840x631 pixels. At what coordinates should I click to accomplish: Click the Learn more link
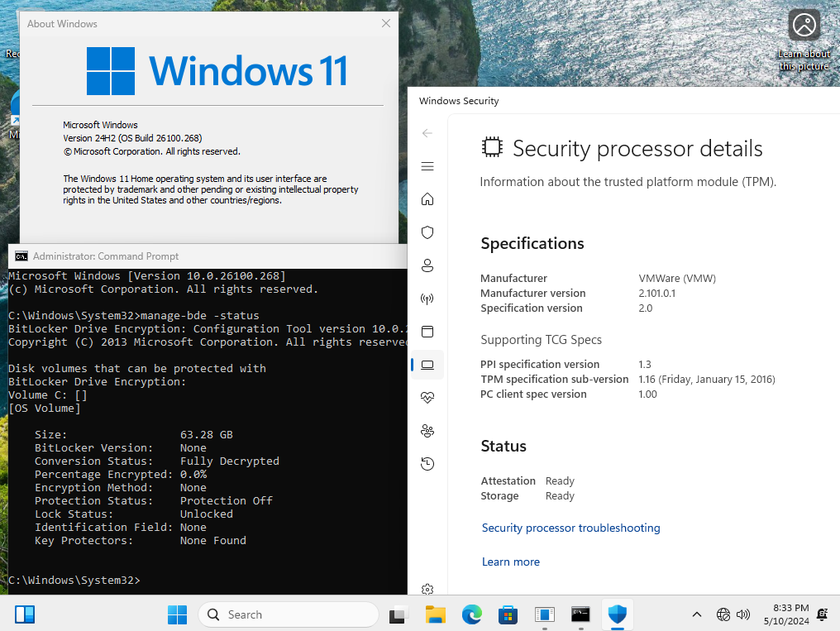(511, 562)
